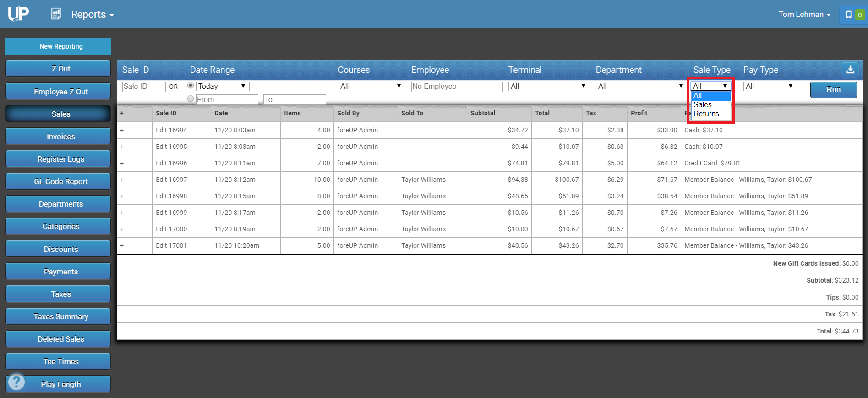The width and height of the screenshot is (868, 398).
Task: Open the Reports dropdown menu
Action: pyautogui.click(x=92, y=14)
